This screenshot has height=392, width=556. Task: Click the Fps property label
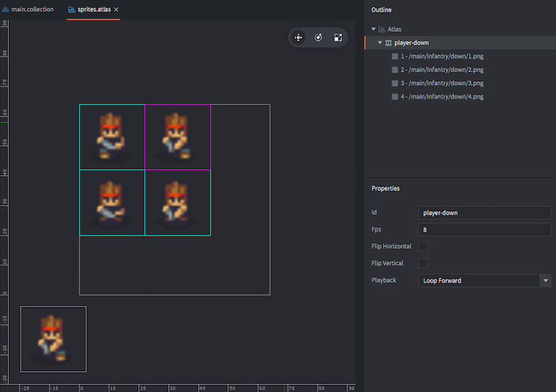tap(376, 229)
